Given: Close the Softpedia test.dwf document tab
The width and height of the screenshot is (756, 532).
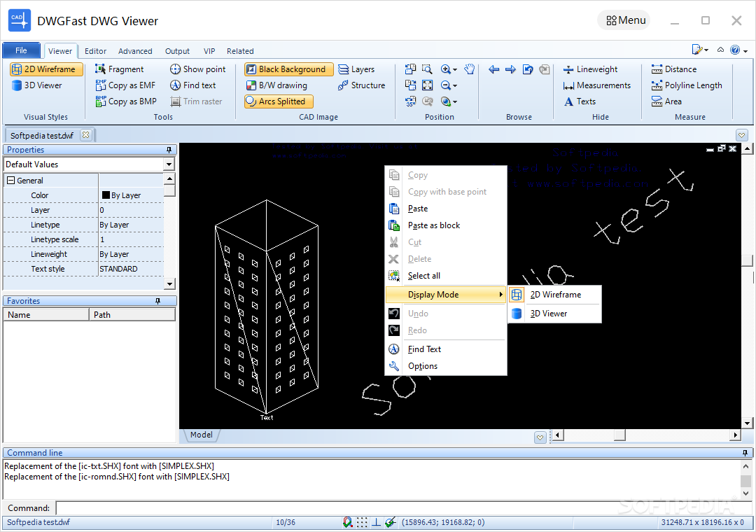Looking at the screenshot, I should [x=85, y=135].
